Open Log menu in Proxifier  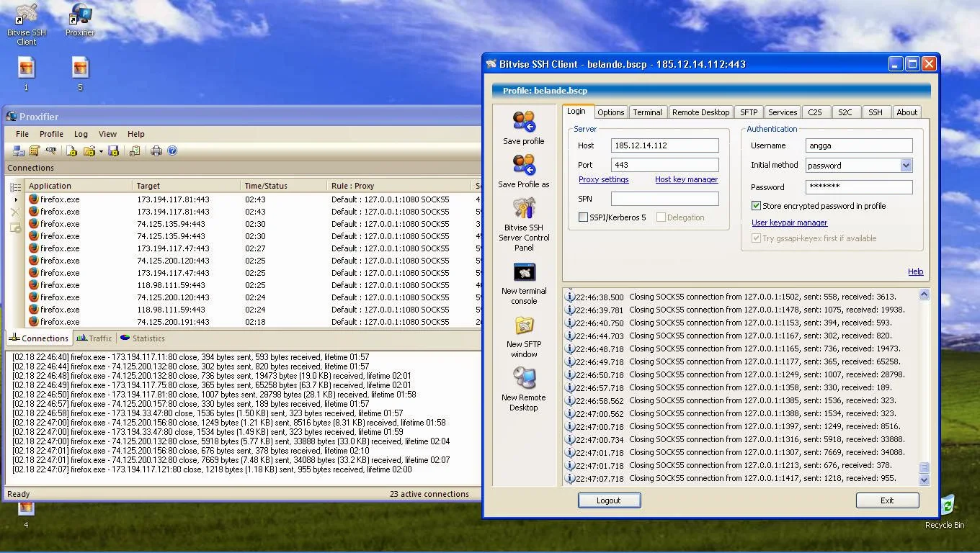pos(81,134)
